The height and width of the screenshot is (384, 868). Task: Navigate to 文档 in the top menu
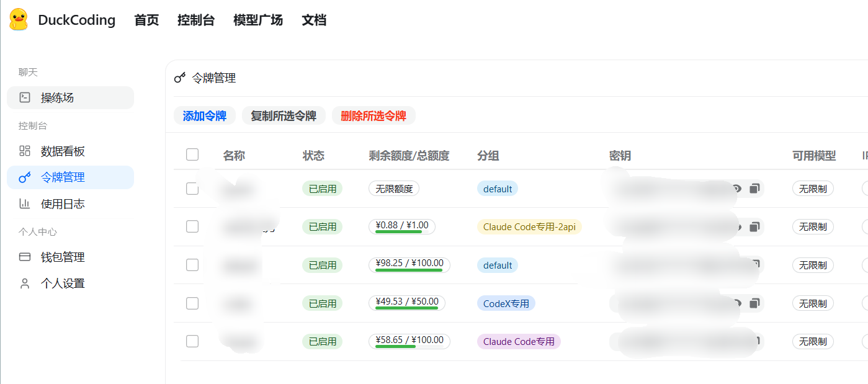click(x=314, y=20)
